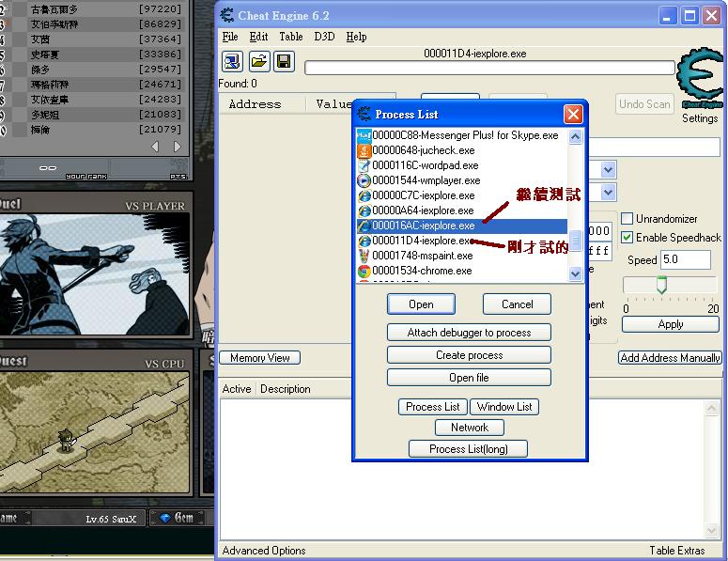The image size is (728, 561).
Task: Click Cancel in Process List dialog
Action: click(x=517, y=304)
